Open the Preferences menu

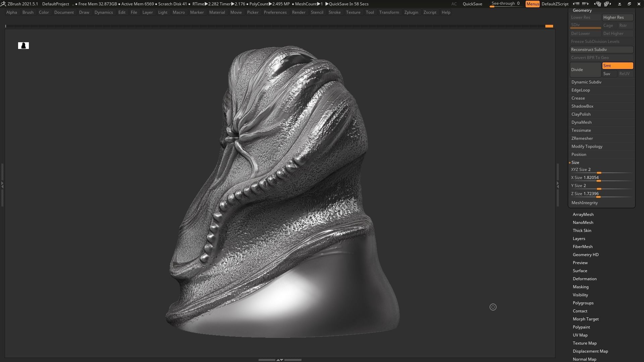[275, 12]
